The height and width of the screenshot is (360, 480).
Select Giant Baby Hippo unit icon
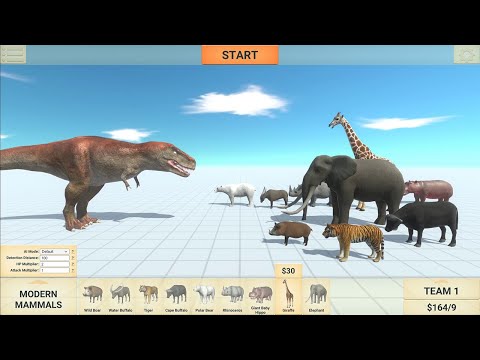(260, 297)
